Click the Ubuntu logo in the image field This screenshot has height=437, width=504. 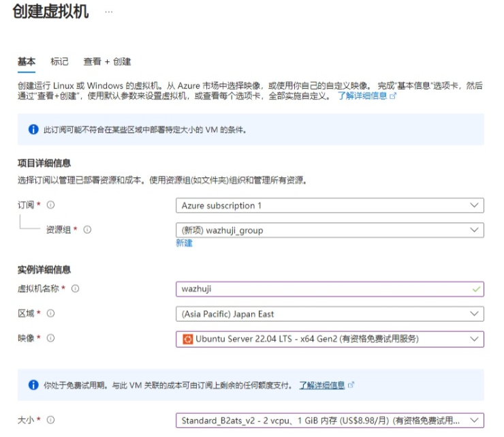pyautogui.click(x=188, y=340)
